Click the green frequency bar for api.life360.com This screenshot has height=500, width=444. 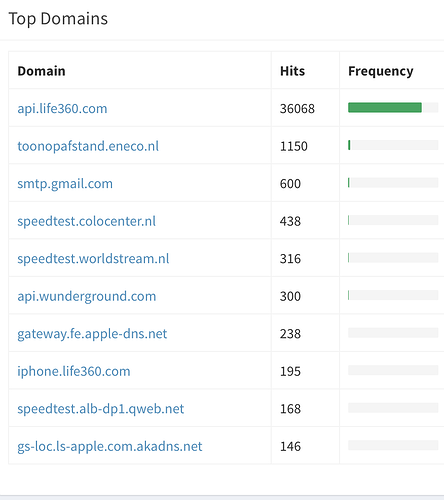click(x=385, y=107)
